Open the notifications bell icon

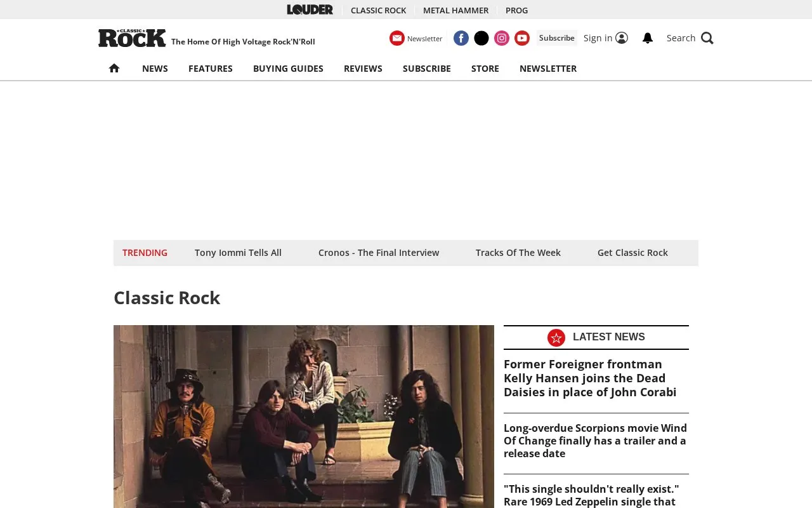click(x=648, y=38)
